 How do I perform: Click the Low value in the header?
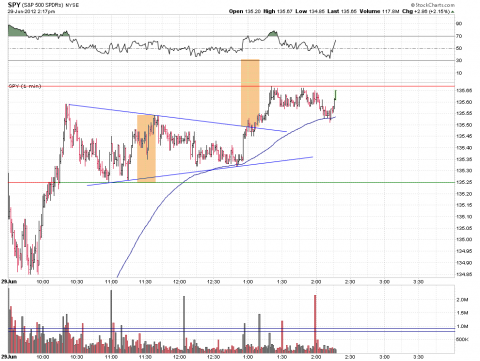[x=317, y=11]
